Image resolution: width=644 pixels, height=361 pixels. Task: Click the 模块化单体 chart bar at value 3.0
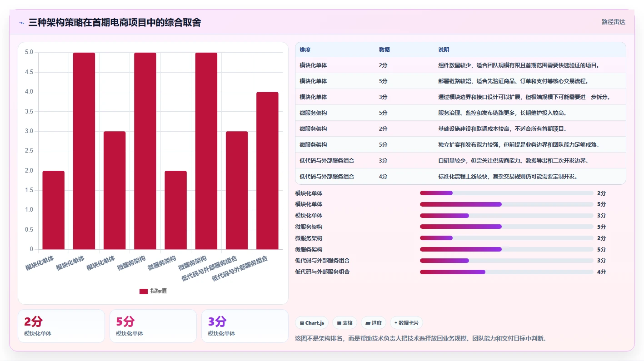(115, 190)
